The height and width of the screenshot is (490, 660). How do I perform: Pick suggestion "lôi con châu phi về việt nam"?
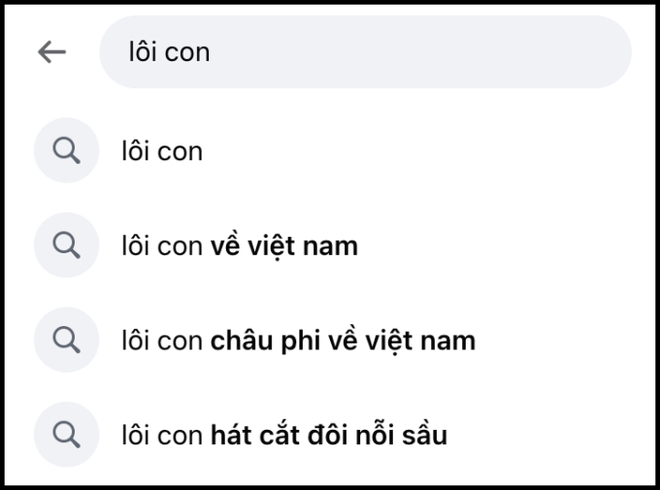296,340
